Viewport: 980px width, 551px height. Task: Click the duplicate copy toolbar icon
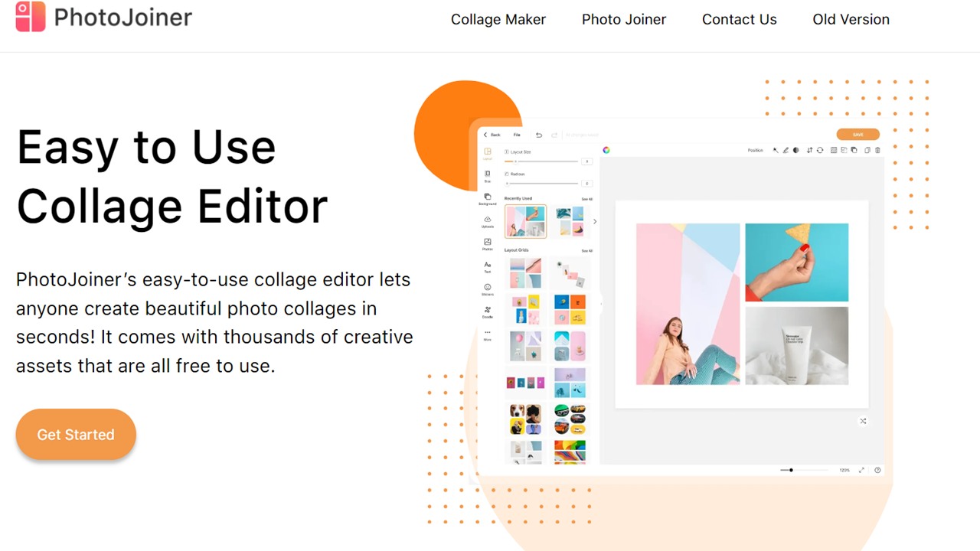tap(867, 150)
